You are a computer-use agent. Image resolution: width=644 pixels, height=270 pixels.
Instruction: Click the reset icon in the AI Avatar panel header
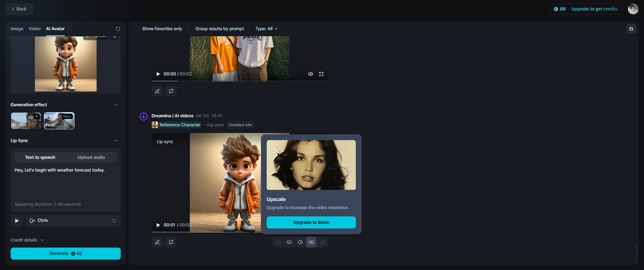(118, 29)
